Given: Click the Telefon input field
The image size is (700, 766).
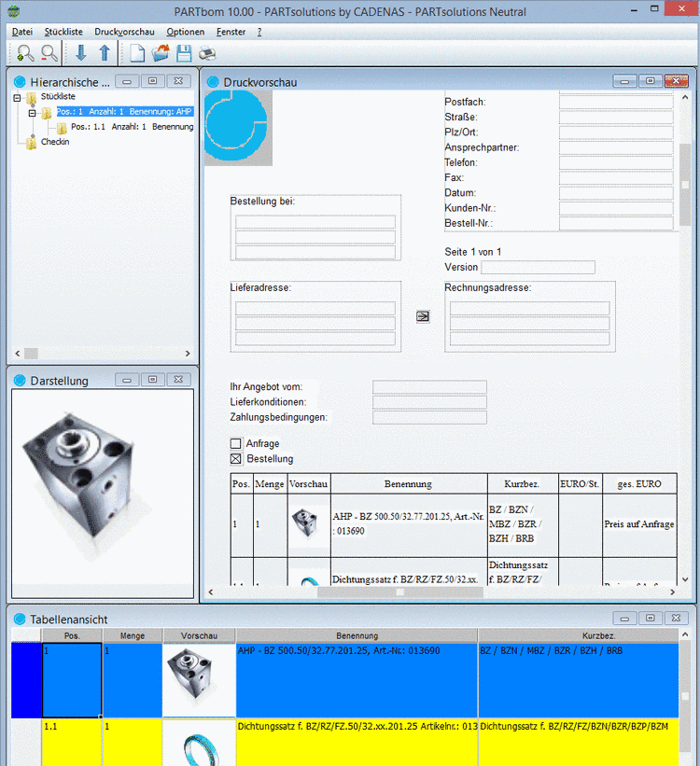Looking at the screenshot, I should point(616,162).
